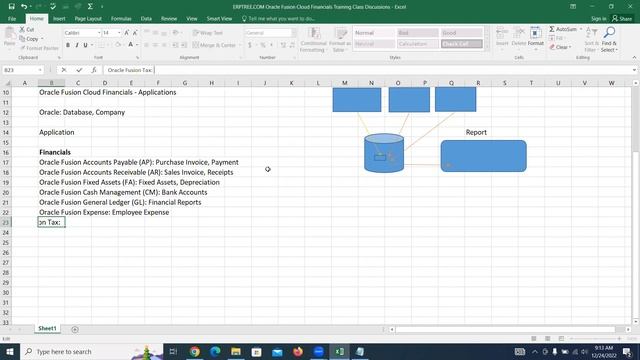The image size is (640, 360).
Task: Select the blue rounded rectangle under Report
Action: coord(483,156)
